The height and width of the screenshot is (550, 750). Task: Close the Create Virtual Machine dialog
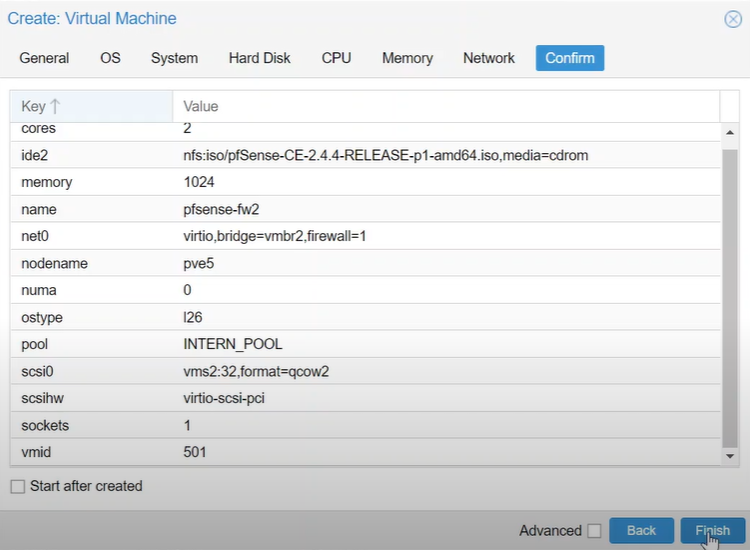[x=733, y=19]
